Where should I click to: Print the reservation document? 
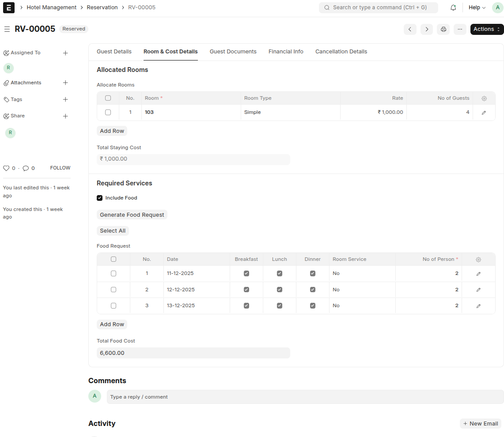(443, 29)
